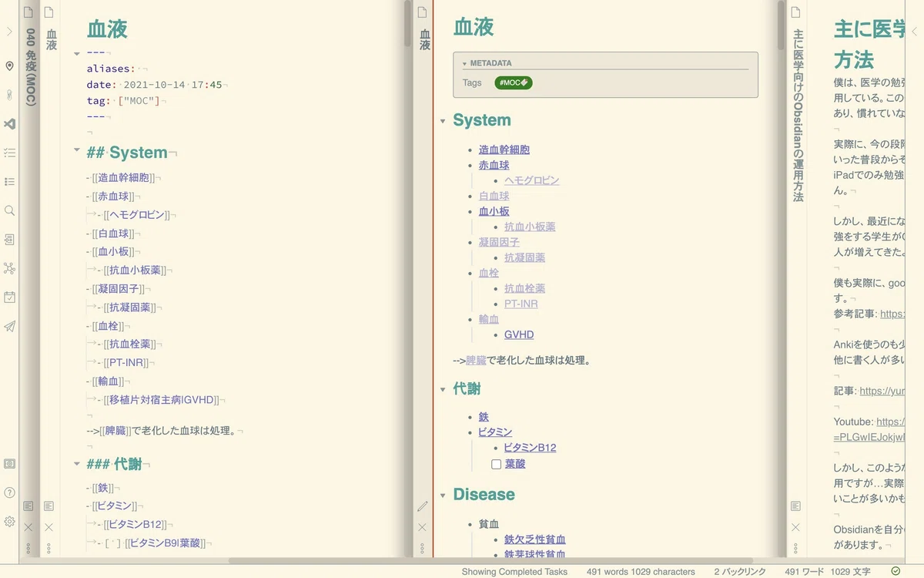924x578 pixels.
Task: Click the #MOC tag pill
Action: click(x=513, y=82)
